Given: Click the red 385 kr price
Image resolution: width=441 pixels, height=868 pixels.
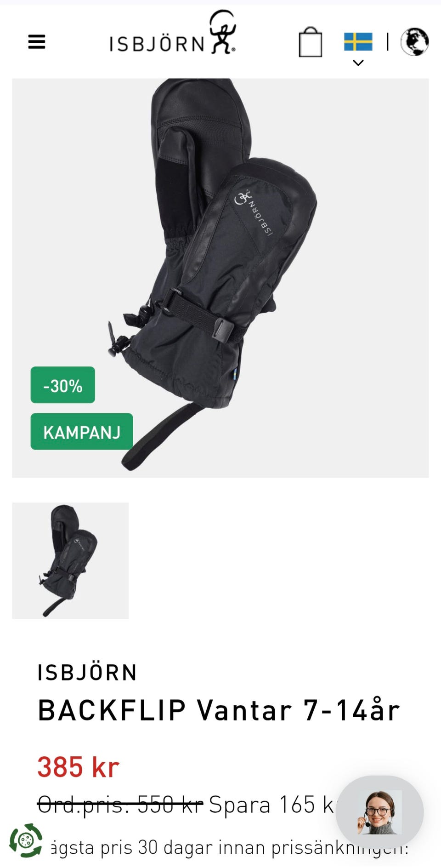Looking at the screenshot, I should [79, 767].
